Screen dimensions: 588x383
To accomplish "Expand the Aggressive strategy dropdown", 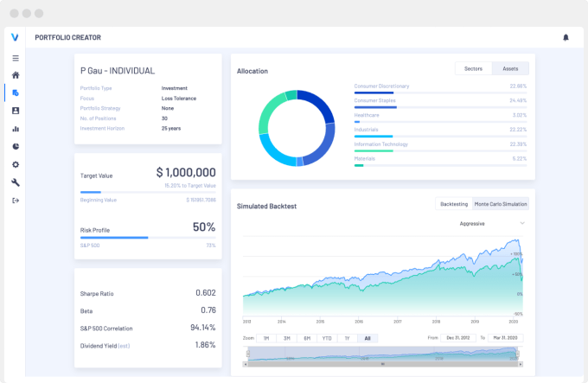I will point(492,224).
